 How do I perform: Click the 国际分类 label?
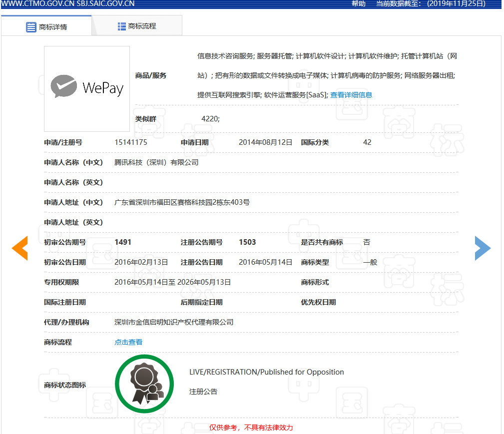pos(315,142)
